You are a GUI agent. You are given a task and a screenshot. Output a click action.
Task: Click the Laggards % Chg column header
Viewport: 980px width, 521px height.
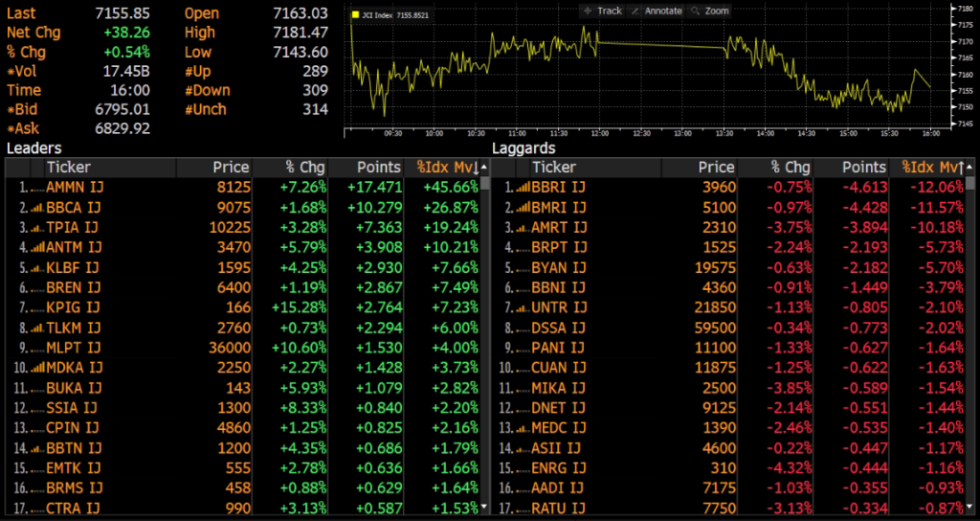coord(791,168)
